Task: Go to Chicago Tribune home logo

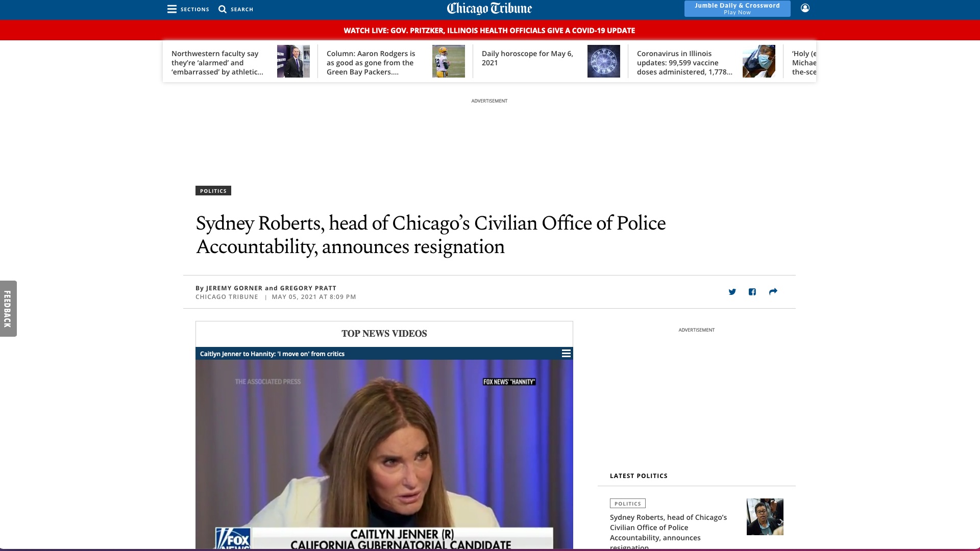Action: [x=489, y=9]
